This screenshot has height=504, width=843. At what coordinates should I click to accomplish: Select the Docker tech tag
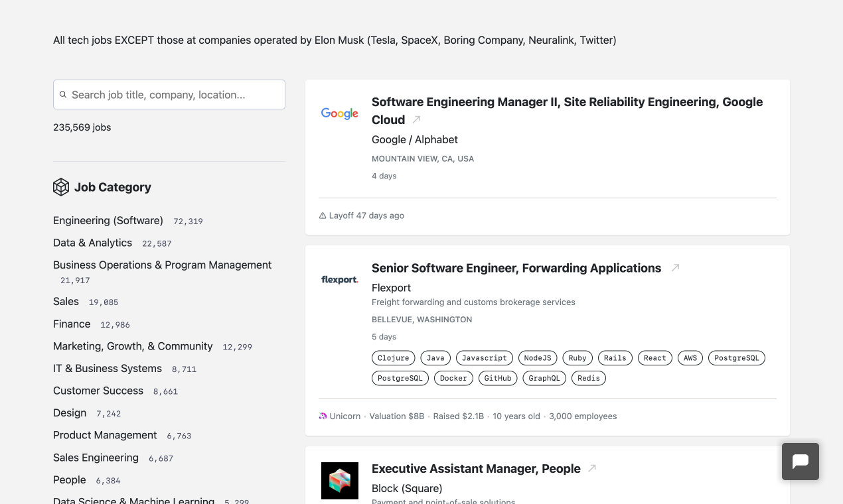click(x=453, y=379)
